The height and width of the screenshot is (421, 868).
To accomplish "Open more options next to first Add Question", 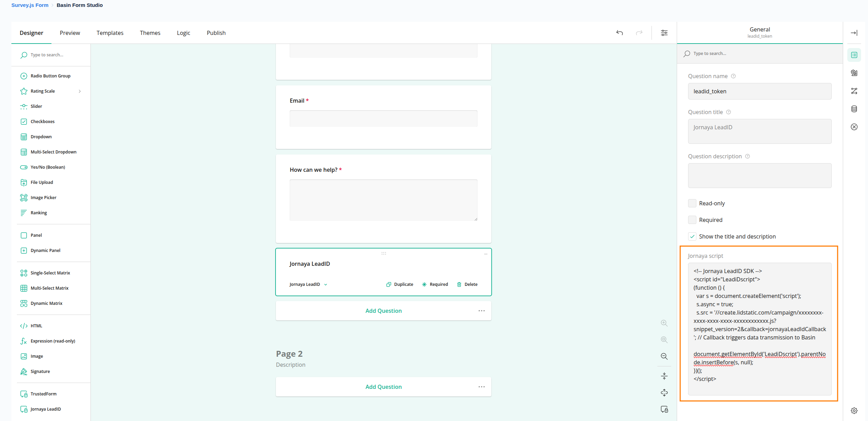I will [482, 311].
